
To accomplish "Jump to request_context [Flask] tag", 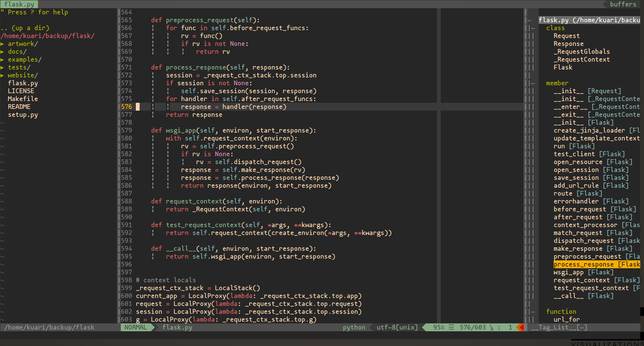I will pos(597,280).
